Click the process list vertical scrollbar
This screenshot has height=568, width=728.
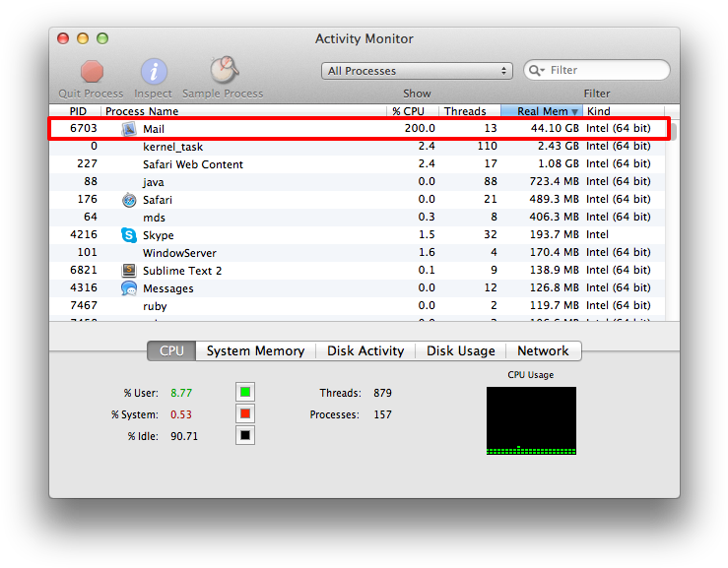point(673,132)
